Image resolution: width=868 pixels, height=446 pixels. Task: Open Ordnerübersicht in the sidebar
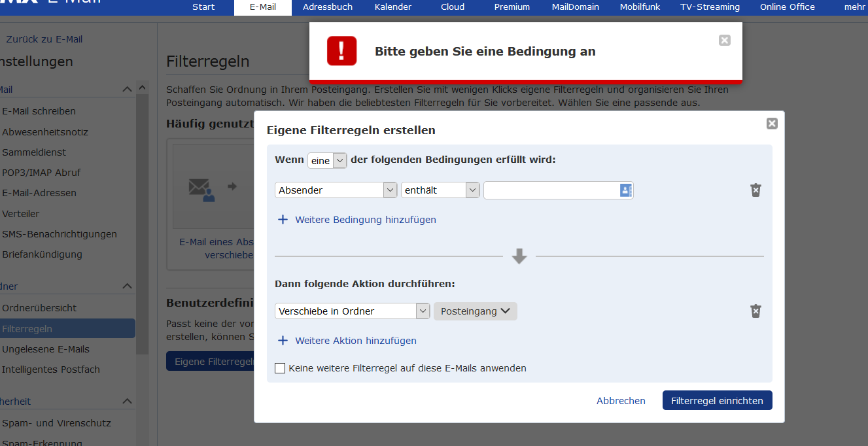[x=39, y=308]
